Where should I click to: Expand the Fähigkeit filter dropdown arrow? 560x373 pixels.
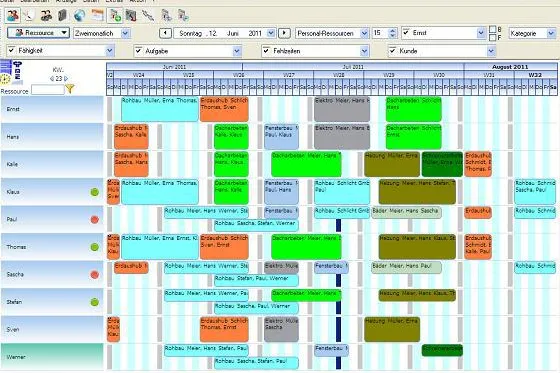tap(110, 51)
